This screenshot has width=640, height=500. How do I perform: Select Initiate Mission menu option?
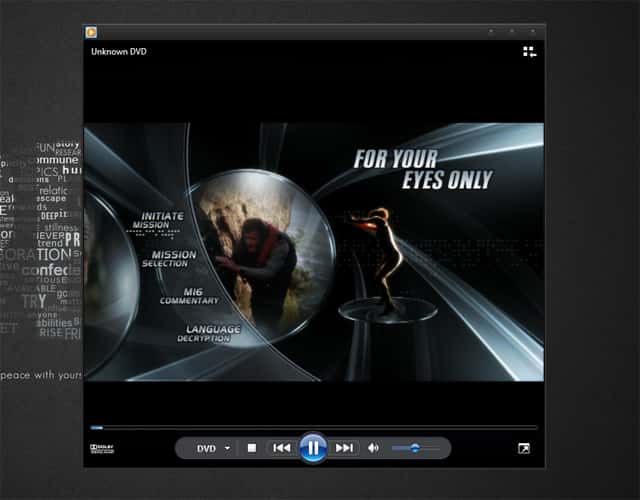tap(159, 220)
